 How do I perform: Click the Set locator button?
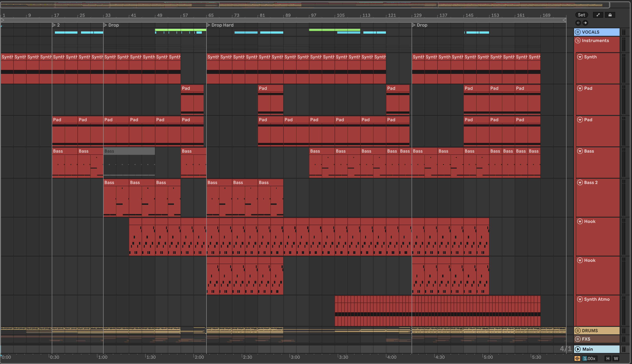[581, 15]
